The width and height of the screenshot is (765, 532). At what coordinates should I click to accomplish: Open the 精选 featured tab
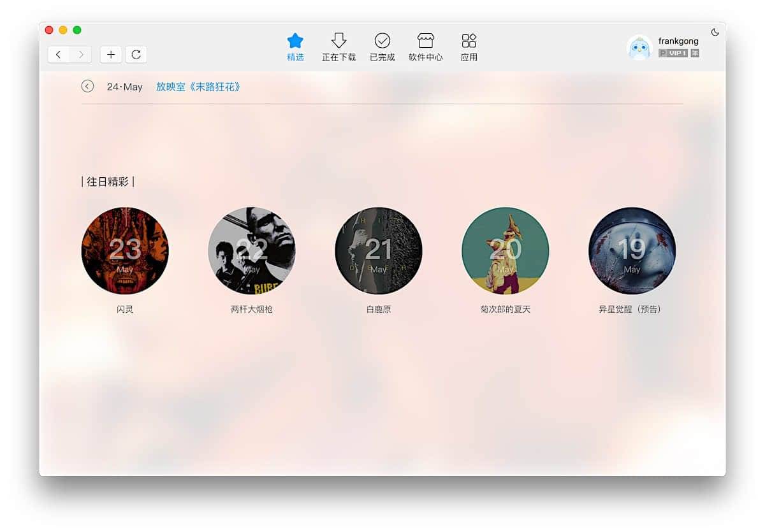click(x=295, y=47)
